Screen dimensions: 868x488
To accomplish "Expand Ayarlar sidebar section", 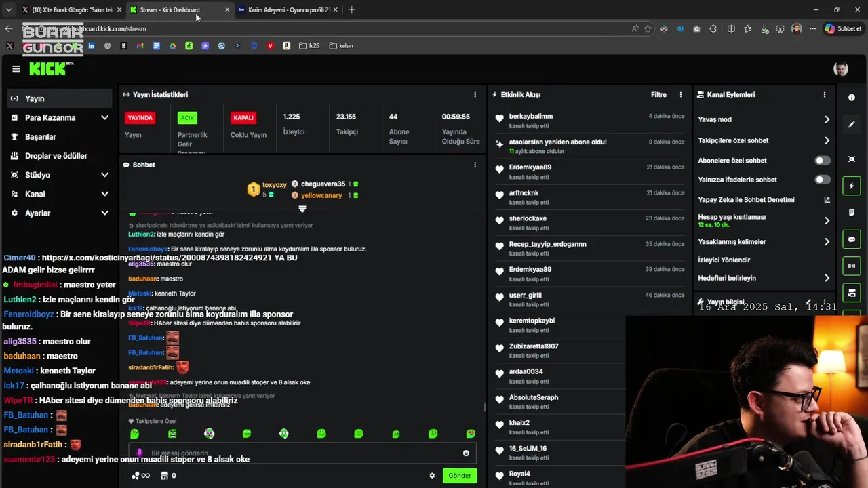I will click(x=104, y=213).
